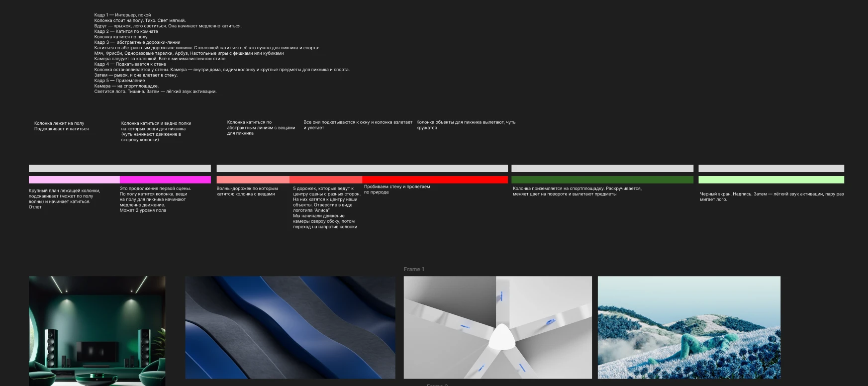Open the blue wavy abstract image
The height and width of the screenshot is (386, 868).
(290, 327)
